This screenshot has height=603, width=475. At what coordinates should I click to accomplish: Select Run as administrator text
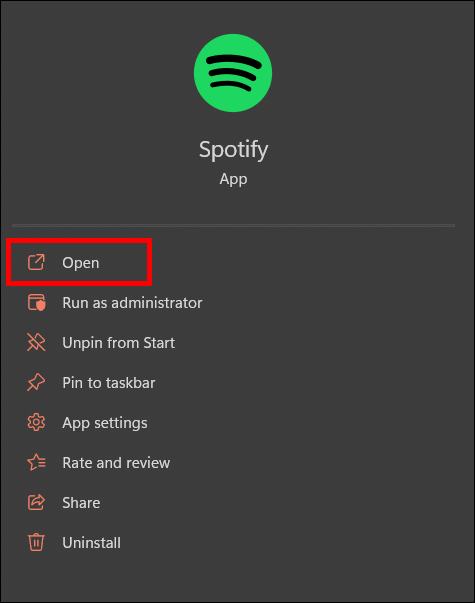(132, 303)
